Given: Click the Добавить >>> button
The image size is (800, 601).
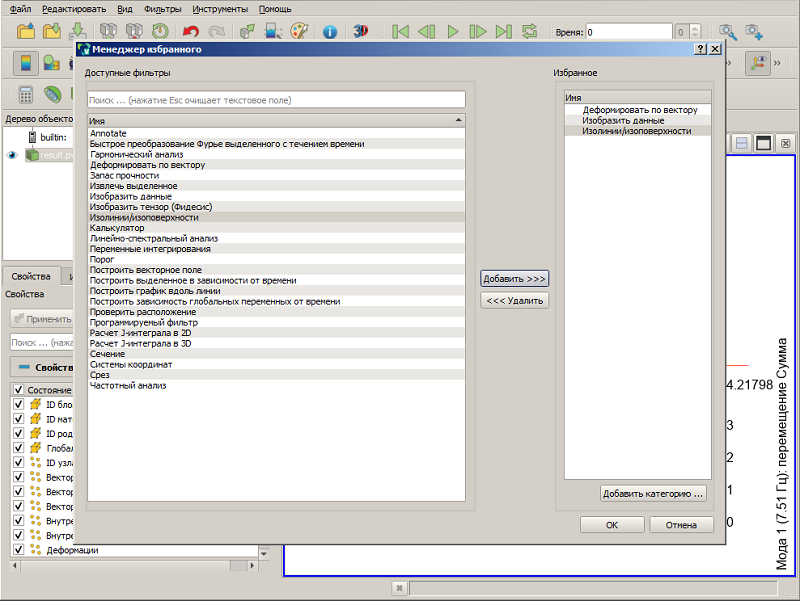Looking at the screenshot, I should [514, 279].
